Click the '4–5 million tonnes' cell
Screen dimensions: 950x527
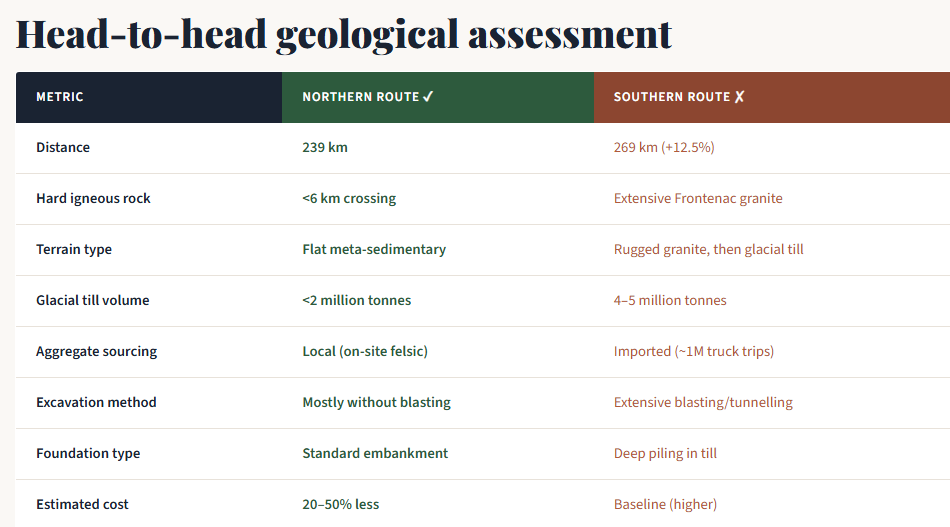670,301
